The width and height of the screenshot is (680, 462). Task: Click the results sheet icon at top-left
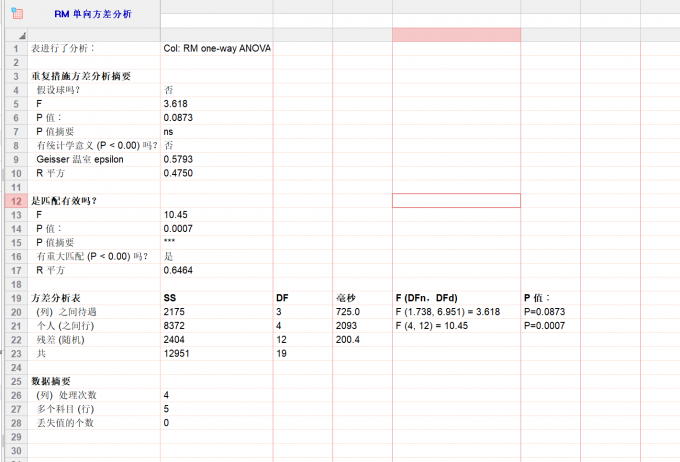(17, 13)
